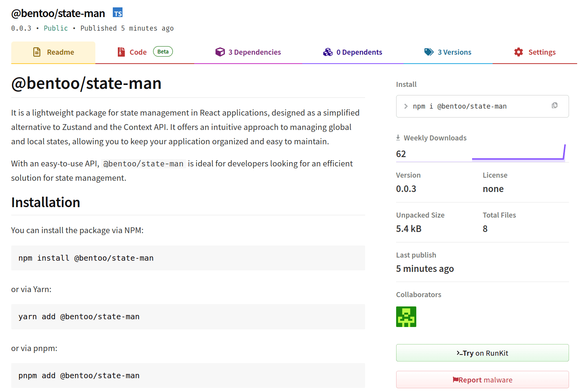Click the Code tab file icon
588x391 pixels.
click(x=121, y=52)
